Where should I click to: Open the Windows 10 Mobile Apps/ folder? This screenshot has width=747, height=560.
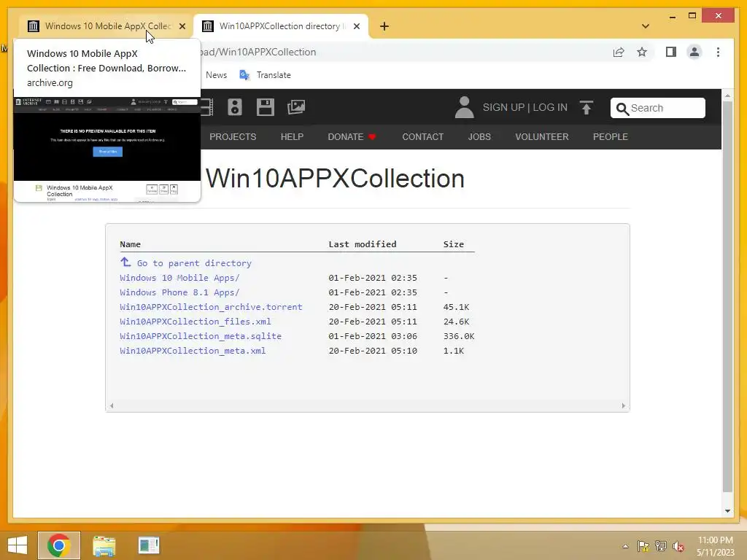(x=179, y=278)
